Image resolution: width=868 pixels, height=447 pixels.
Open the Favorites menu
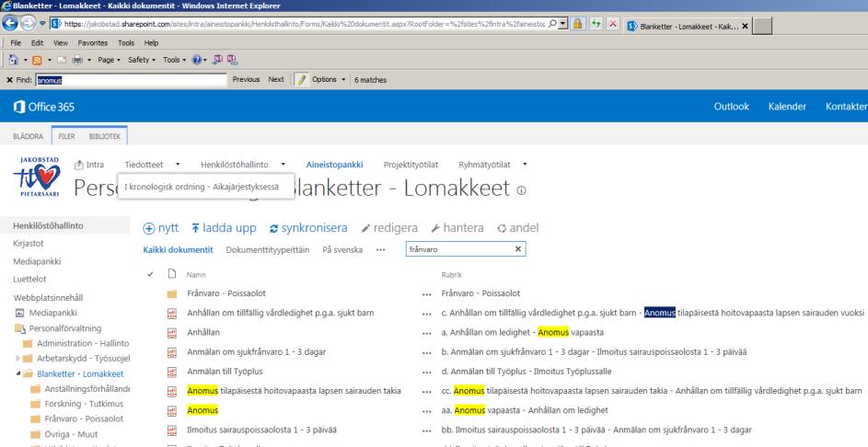pyautogui.click(x=92, y=42)
